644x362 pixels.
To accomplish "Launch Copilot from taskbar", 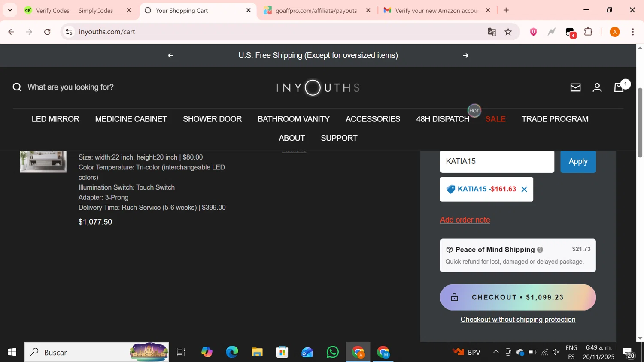I will coord(207,352).
